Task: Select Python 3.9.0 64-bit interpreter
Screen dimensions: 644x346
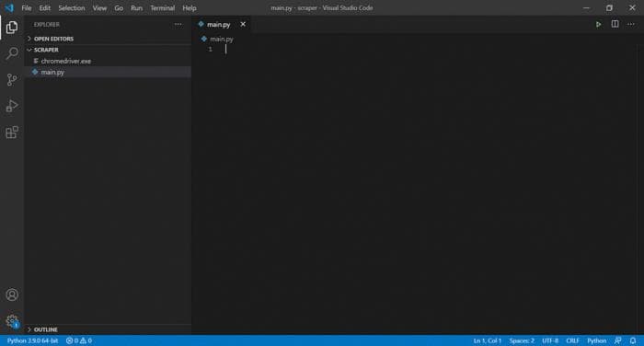Action: pyautogui.click(x=32, y=340)
